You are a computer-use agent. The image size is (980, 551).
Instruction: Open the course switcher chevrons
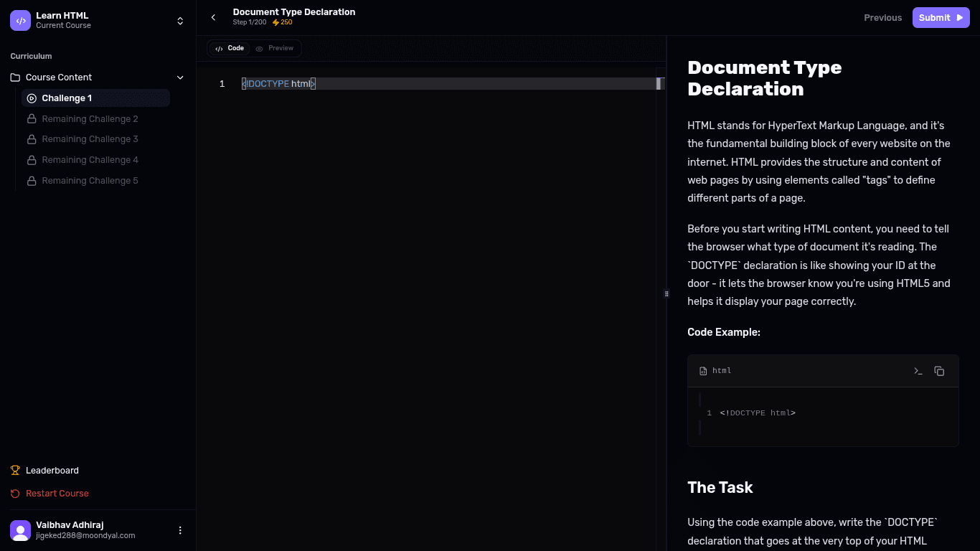point(180,21)
